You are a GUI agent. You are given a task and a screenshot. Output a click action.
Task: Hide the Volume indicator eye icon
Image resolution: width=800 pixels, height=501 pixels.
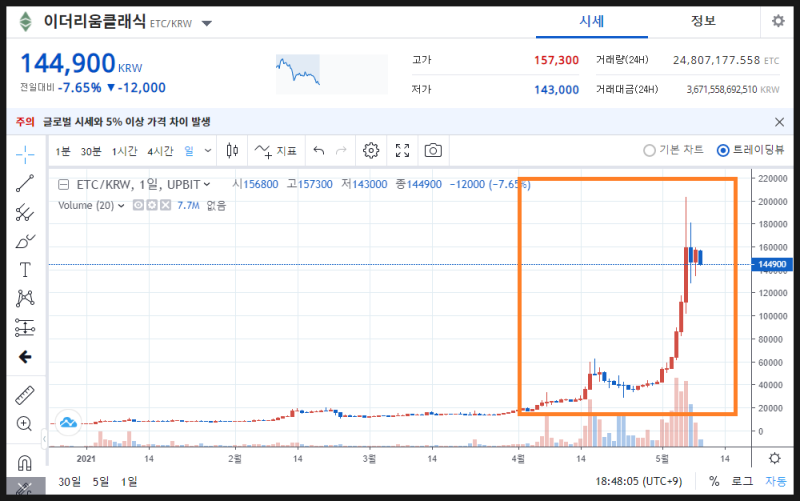coord(138,205)
